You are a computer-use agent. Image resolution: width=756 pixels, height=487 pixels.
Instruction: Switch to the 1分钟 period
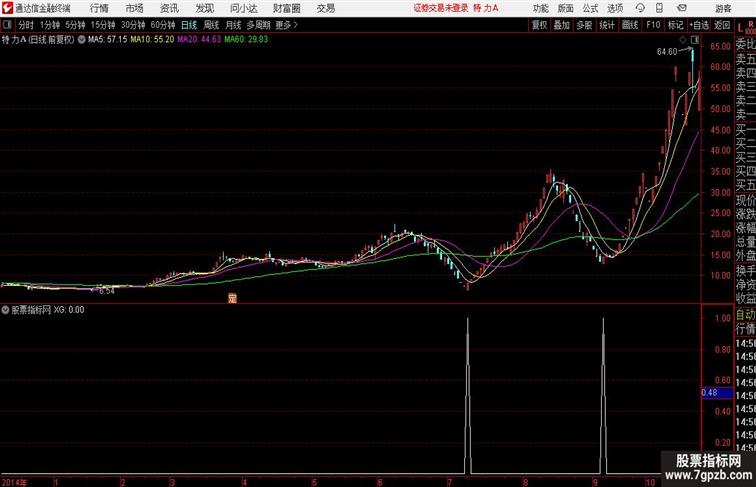tap(50, 25)
